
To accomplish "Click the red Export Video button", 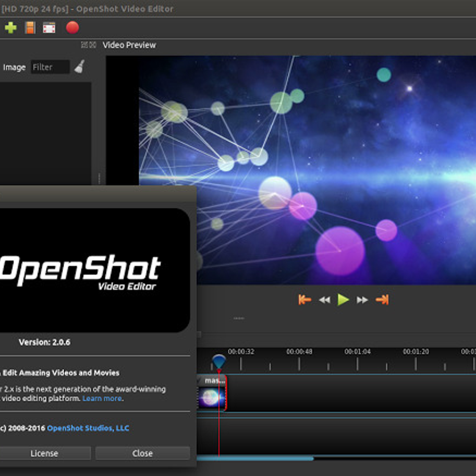I will (72, 28).
